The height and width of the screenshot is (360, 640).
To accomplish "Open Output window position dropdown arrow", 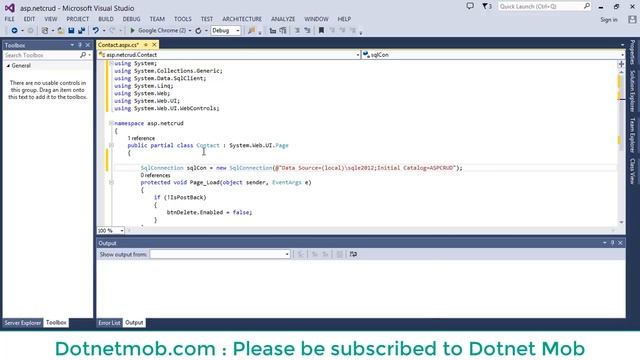I will (604, 243).
